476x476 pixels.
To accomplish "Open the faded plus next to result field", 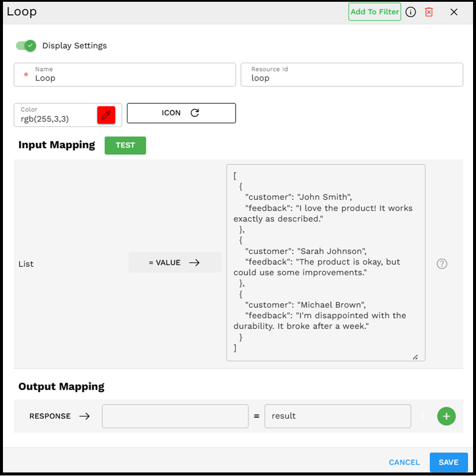I will coord(423,416).
